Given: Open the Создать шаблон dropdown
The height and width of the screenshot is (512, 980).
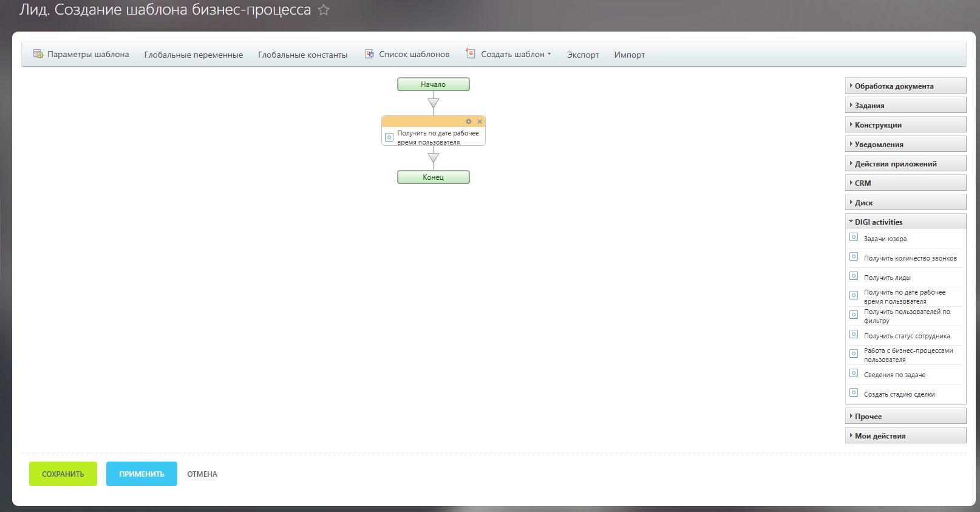Looking at the screenshot, I should [x=516, y=54].
